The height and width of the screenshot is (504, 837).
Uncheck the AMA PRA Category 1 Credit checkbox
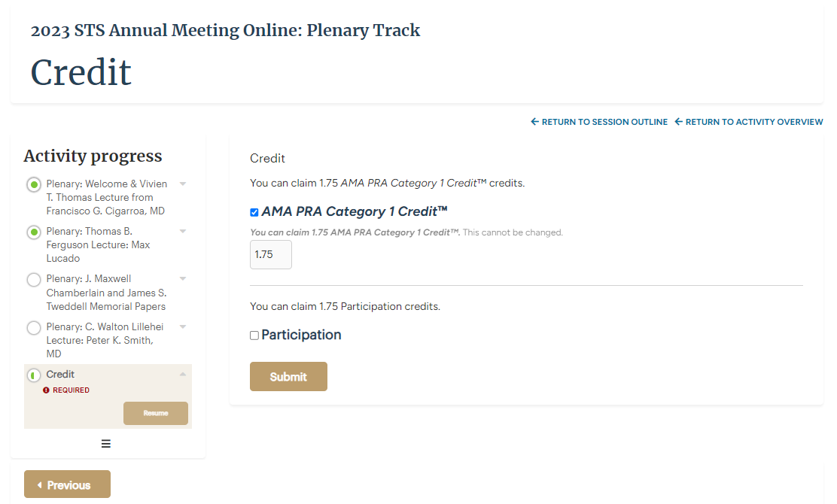coord(254,212)
